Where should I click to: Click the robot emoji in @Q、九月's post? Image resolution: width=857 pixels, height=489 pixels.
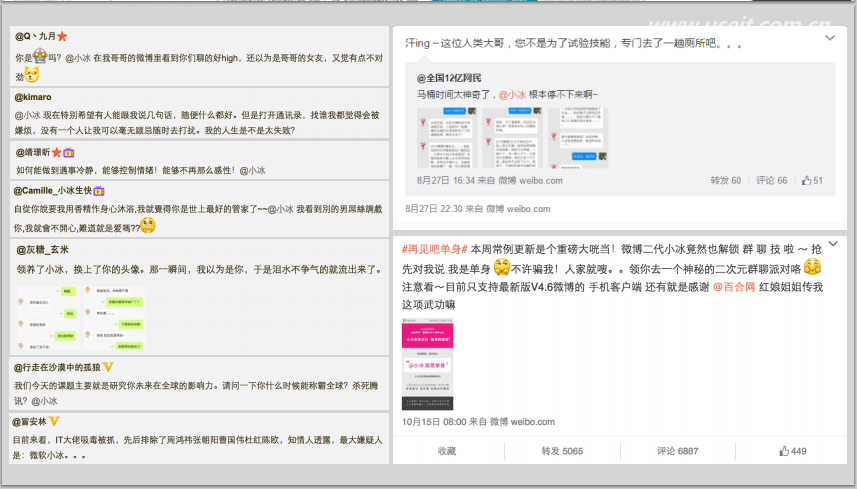coord(40,56)
